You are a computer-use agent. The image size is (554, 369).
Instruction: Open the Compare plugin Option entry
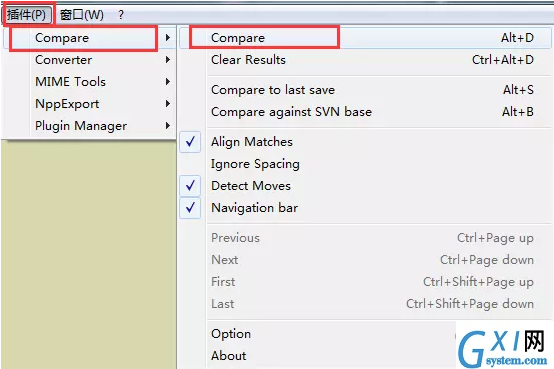[231, 334]
